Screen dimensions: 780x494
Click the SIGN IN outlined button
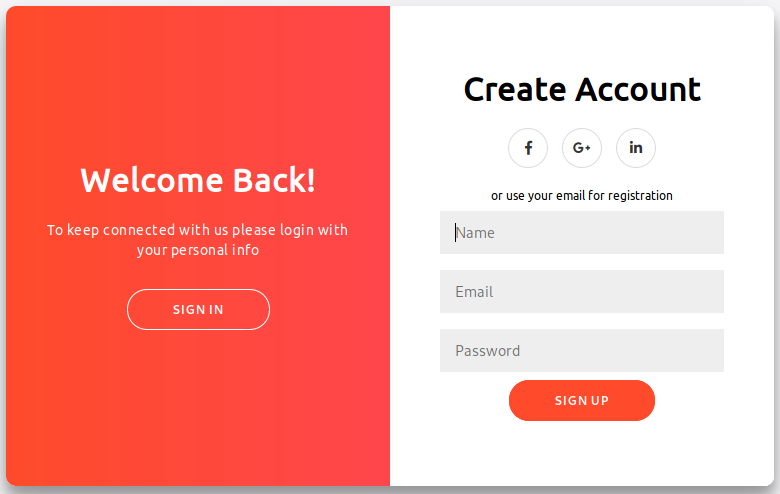click(x=198, y=310)
